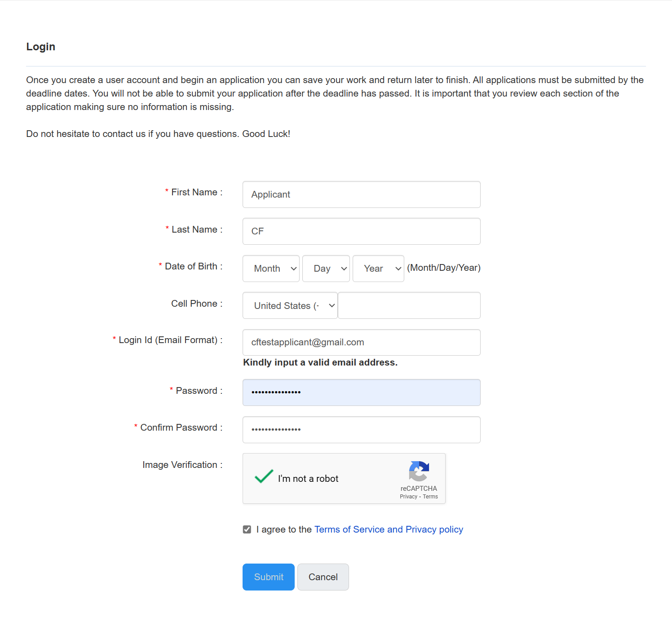Click the reCAPTCHA Privacy link
This screenshot has height=617, width=672.
pos(408,496)
